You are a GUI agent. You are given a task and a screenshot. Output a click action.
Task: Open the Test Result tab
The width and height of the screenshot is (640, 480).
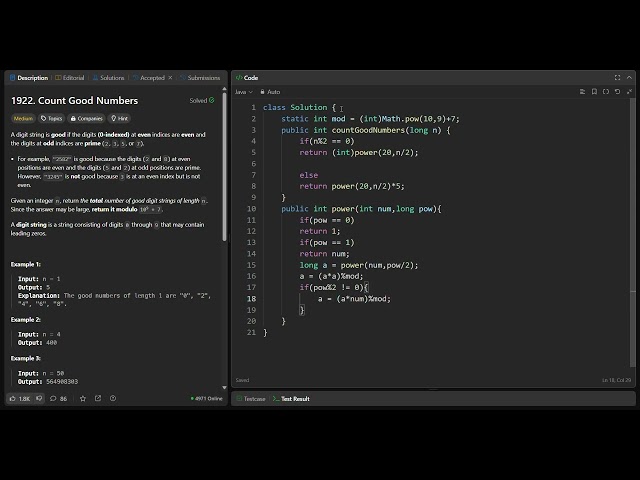(291, 399)
